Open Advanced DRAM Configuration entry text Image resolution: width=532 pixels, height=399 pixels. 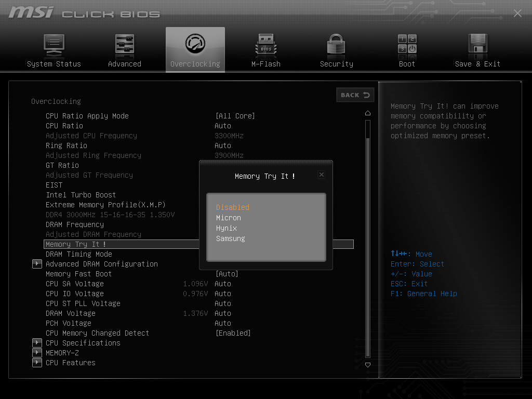click(x=102, y=264)
